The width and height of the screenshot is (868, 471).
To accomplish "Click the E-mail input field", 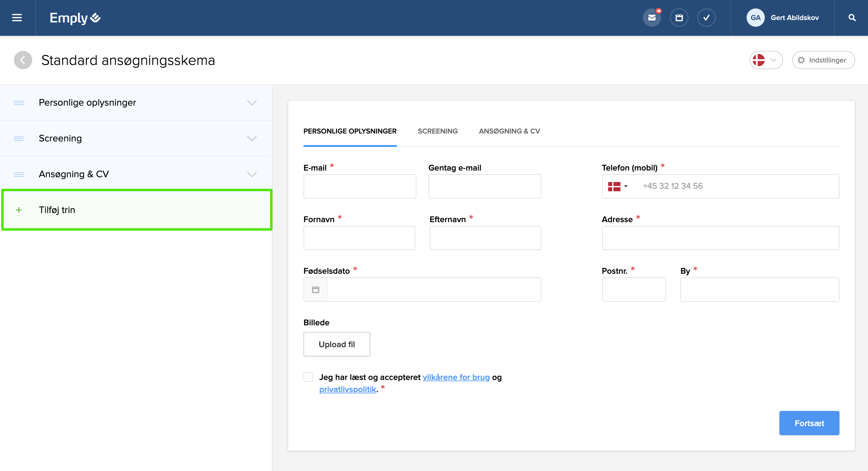I will (360, 186).
